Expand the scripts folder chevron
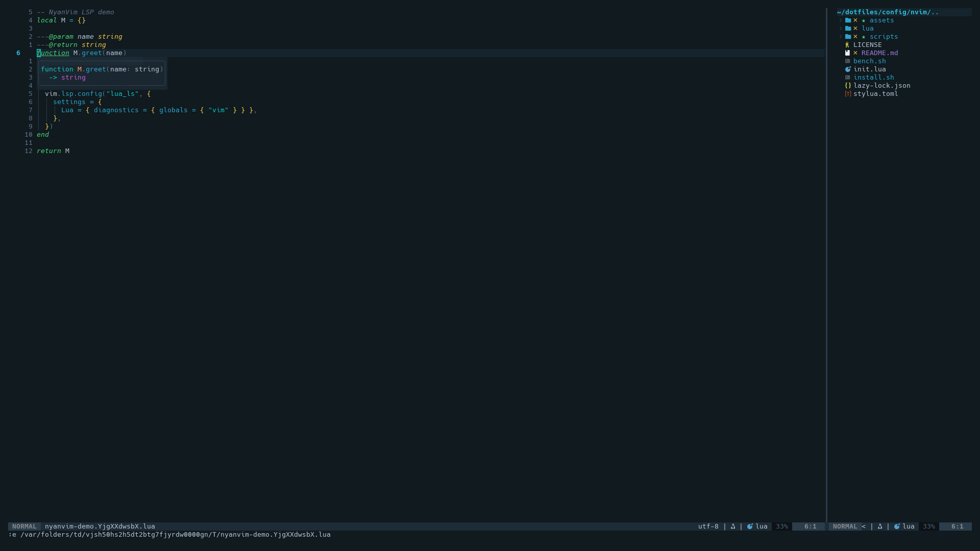 point(840,37)
